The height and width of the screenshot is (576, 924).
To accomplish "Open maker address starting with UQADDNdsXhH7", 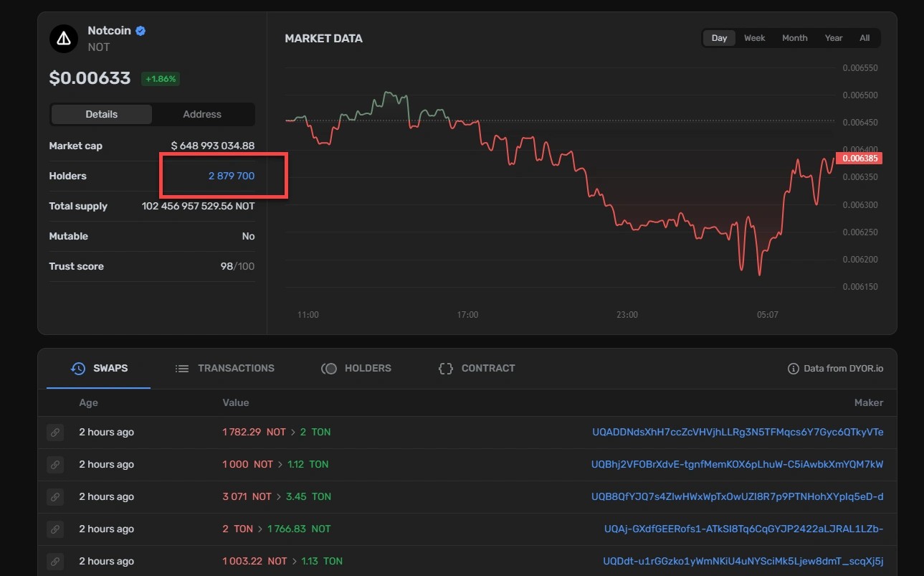I will click(738, 433).
